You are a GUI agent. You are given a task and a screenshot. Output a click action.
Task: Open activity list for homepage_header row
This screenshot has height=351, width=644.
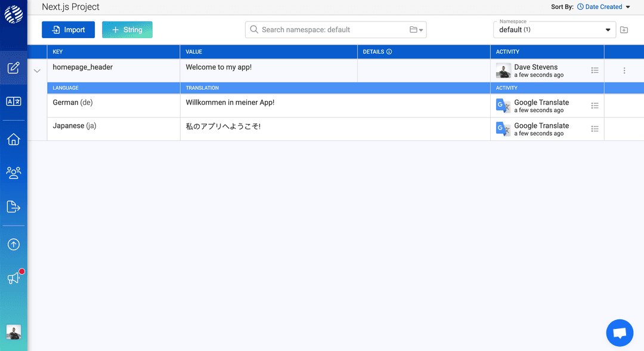pyautogui.click(x=595, y=70)
